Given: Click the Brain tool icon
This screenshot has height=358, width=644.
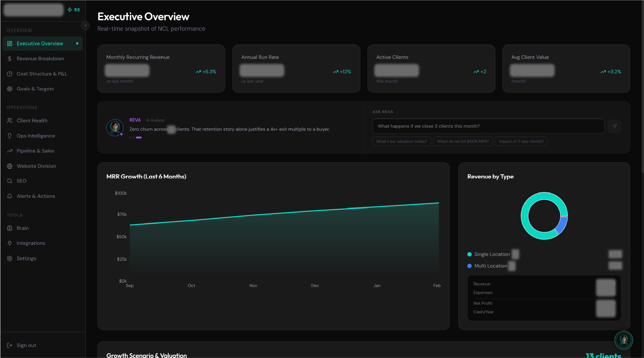Looking at the screenshot, I should 10,228.
